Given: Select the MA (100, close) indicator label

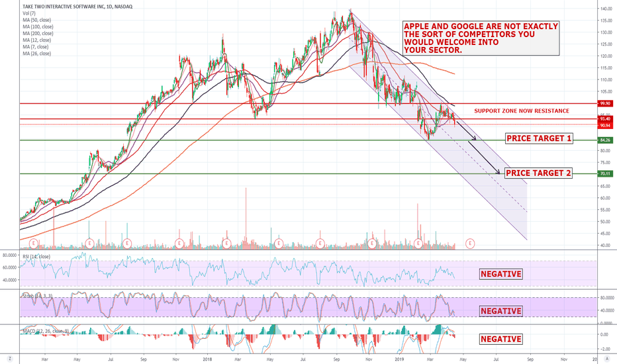Looking at the screenshot, I should click(x=38, y=26).
